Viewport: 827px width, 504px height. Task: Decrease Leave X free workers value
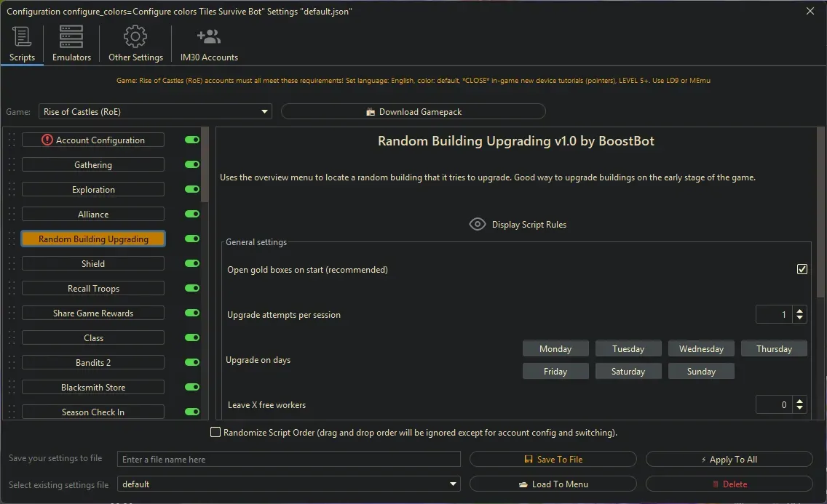[799, 408]
